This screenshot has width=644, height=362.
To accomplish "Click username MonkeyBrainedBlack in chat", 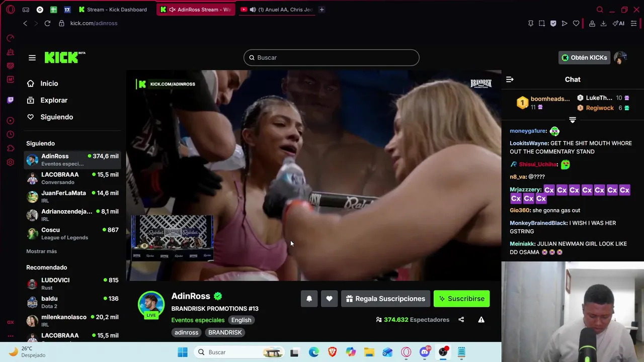I will click(x=538, y=223).
